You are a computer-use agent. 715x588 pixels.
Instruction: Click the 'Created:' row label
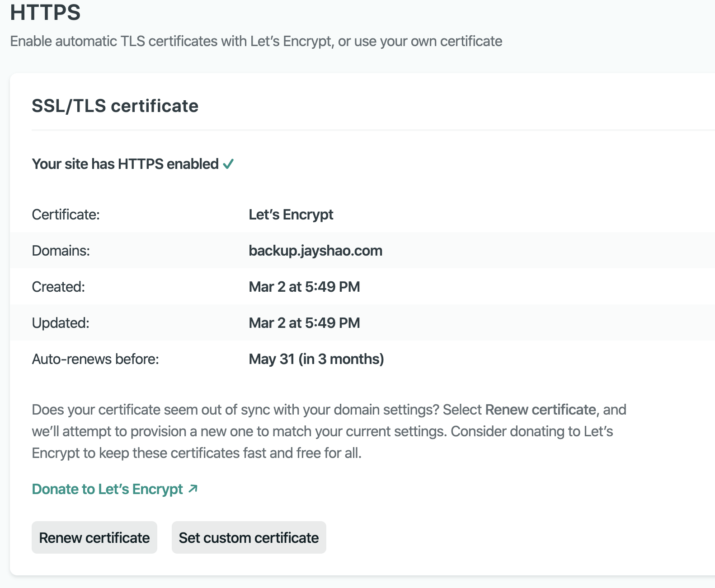point(58,287)
